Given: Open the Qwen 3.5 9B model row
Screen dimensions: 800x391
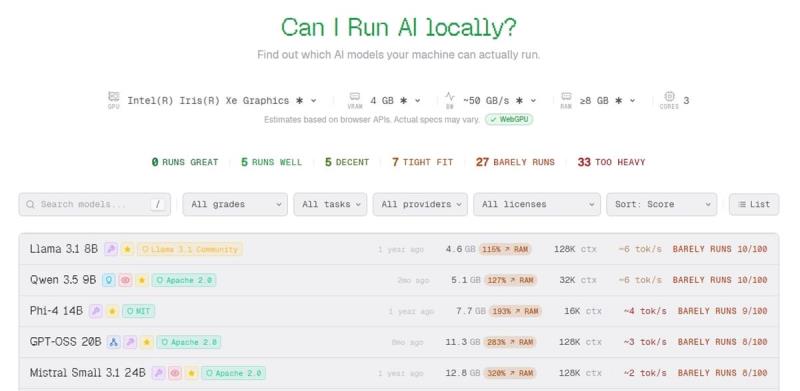Looking at the screenshot, I should (x=399, y=280).
